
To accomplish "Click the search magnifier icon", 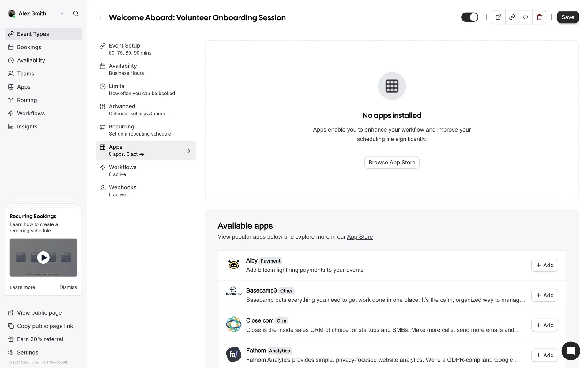I will (76, 13).
